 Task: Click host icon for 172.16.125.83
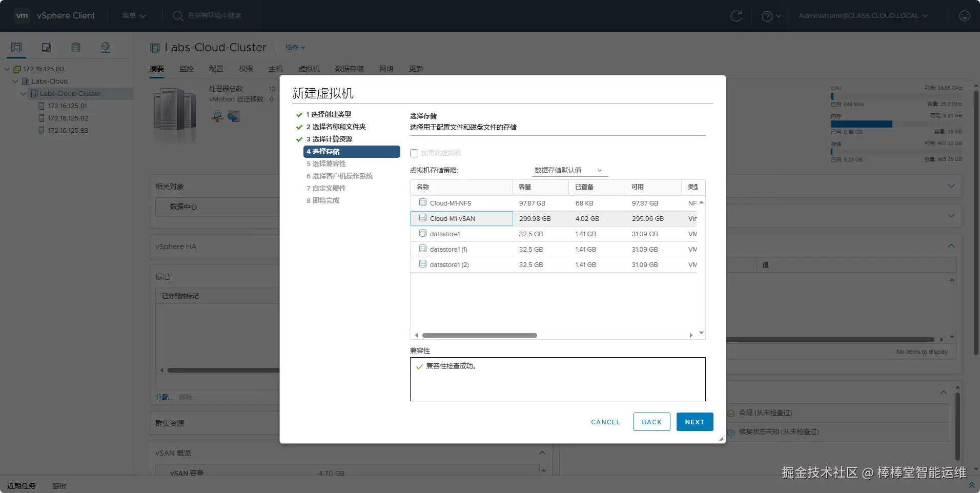[42, 131]
